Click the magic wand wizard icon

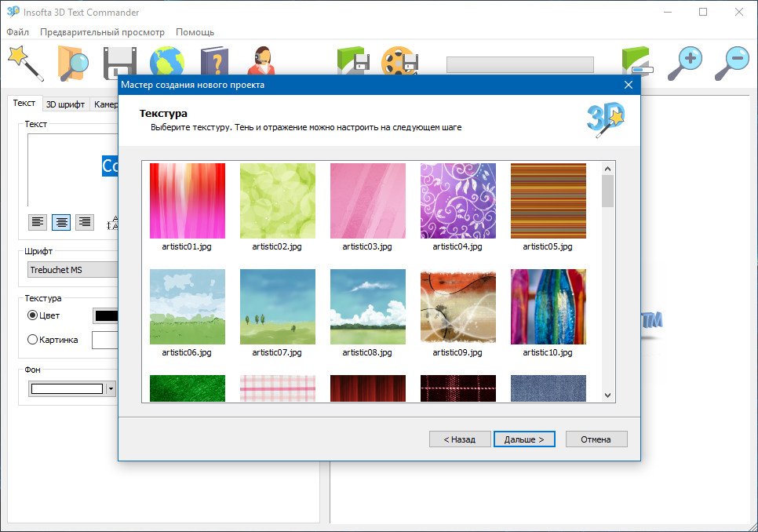[25, 63]
